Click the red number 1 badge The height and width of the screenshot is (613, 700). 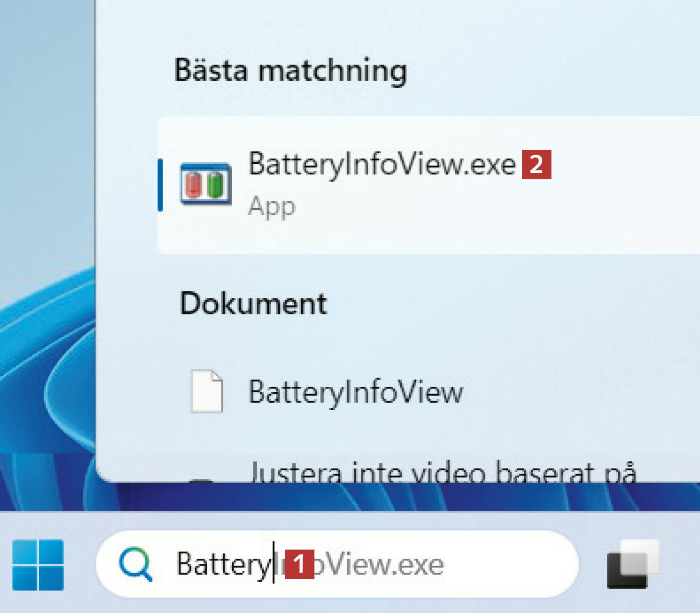click(299, 564)
